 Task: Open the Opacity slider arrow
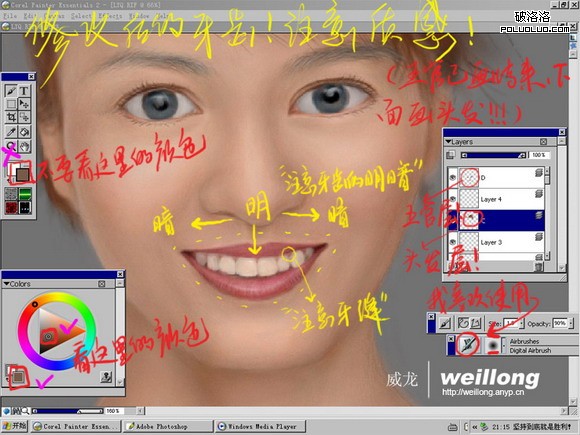tap(570, 323)
